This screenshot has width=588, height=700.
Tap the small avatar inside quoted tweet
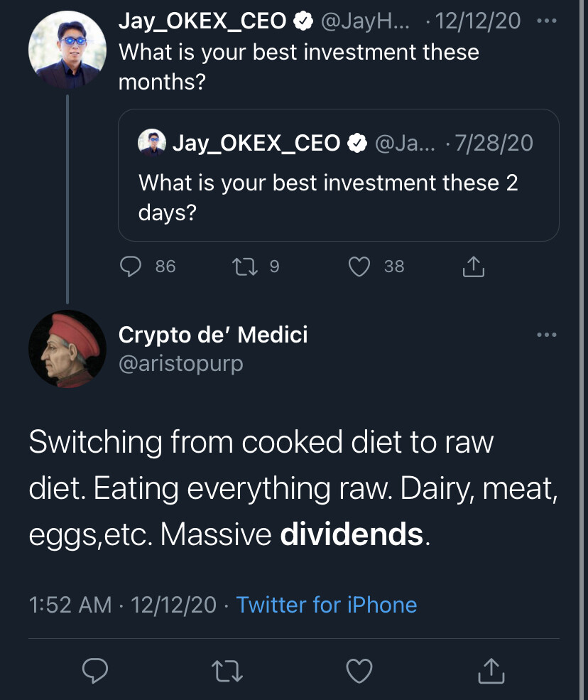[x=152, y=143]
